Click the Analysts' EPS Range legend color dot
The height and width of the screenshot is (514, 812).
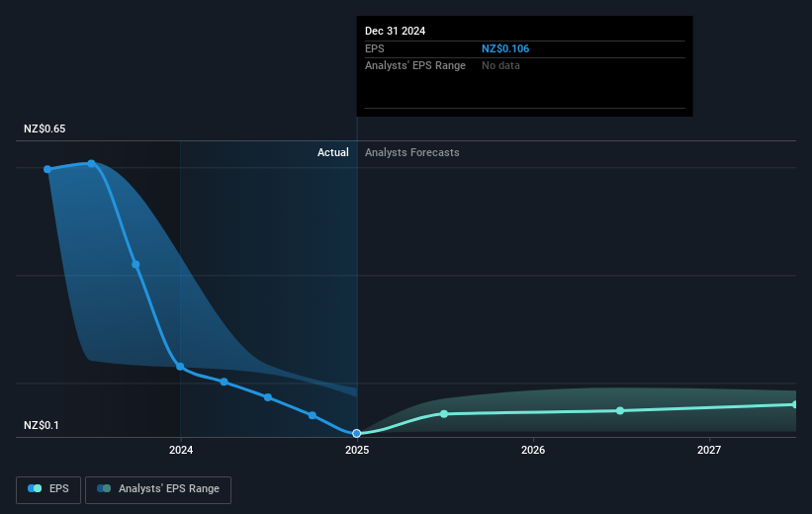[104, 488]
